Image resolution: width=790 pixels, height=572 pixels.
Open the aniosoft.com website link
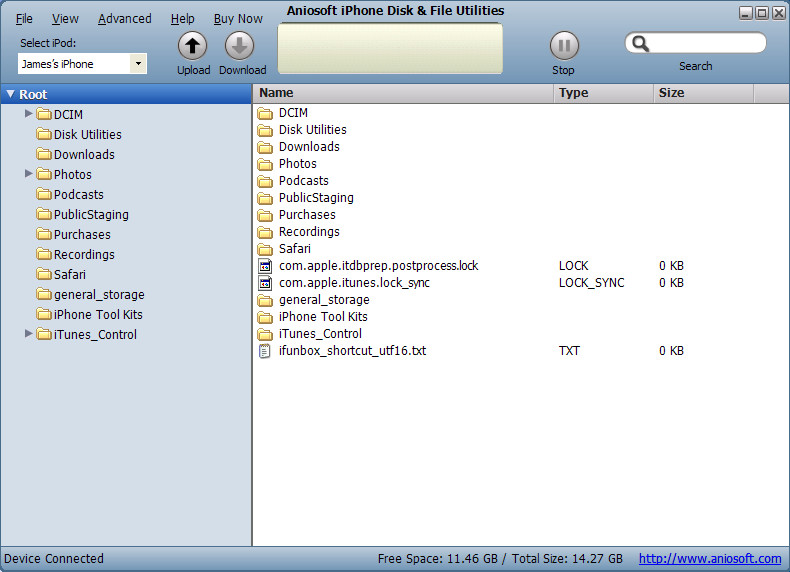[710, 558]
